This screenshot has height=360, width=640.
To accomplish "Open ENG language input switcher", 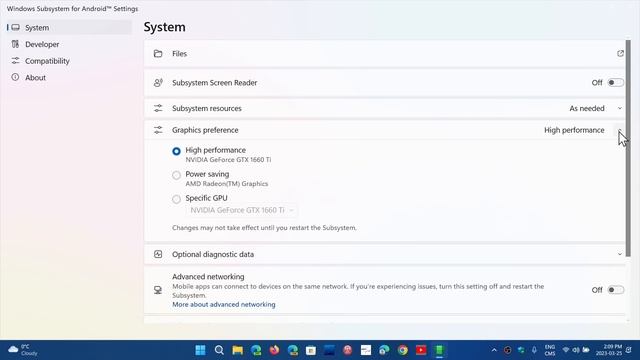I will pos(550,350).
